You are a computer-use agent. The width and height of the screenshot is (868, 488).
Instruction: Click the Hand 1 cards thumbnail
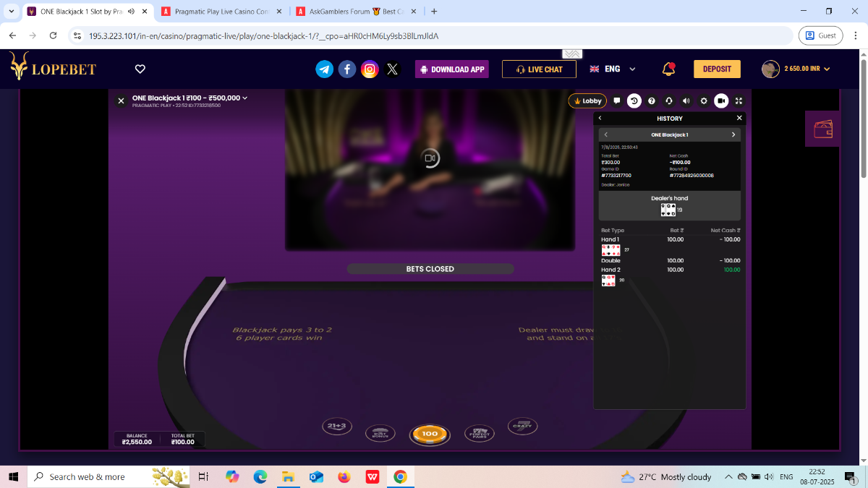611,250
